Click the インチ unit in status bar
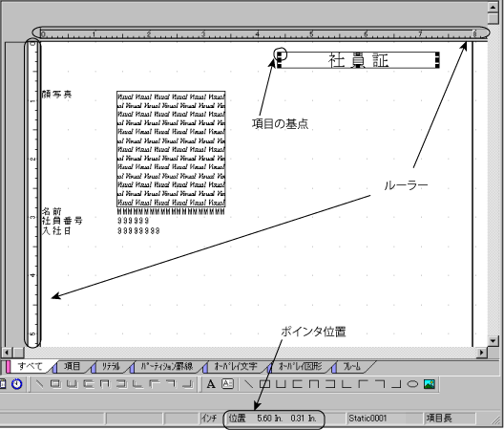The image size is (504, 430). (x=209, y=419)
